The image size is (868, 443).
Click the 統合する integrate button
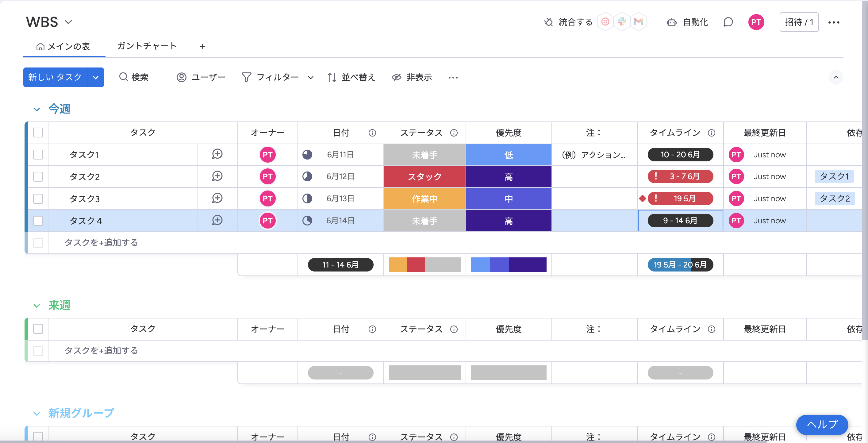568,22
